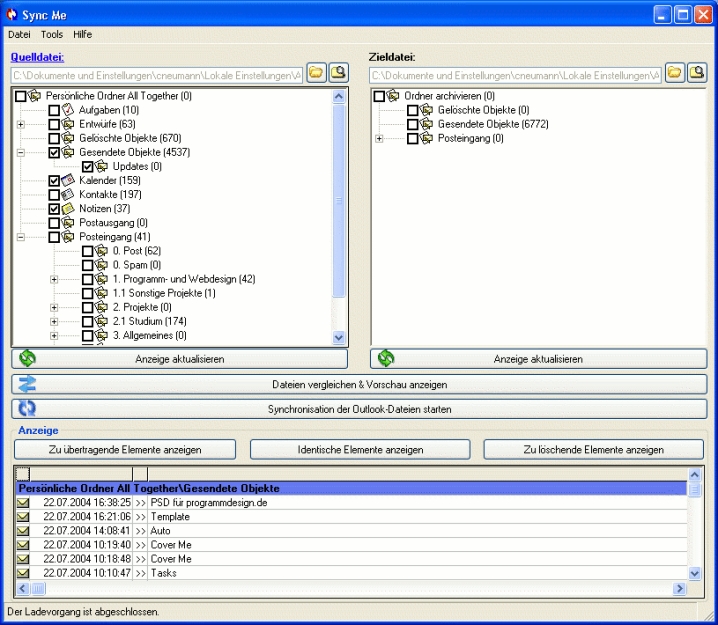The width and height of the screenshot is (718, 625).
Task: Click the source file path input field
Action: click(156, 74)
